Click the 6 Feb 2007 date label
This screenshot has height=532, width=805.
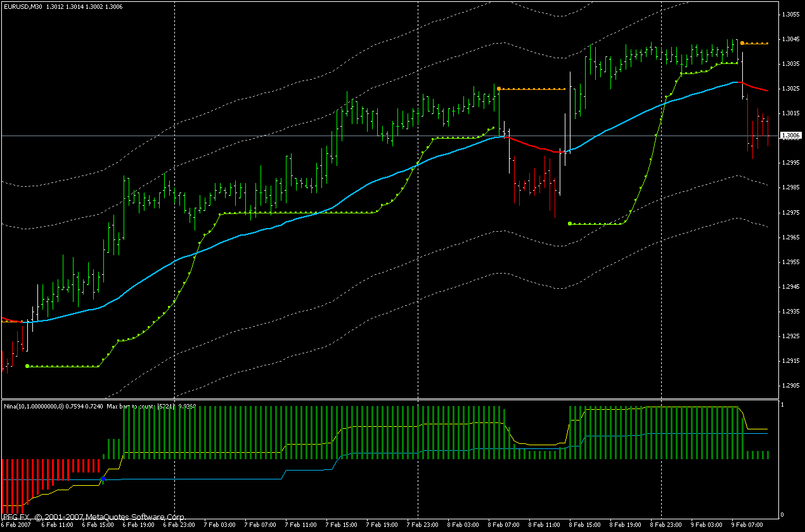[x=16, y=525]
